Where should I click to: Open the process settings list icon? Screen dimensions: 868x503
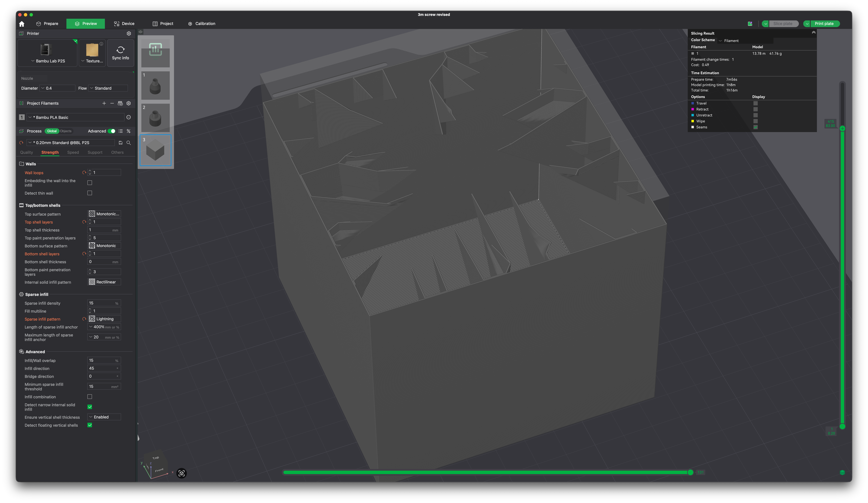point(120,131)
